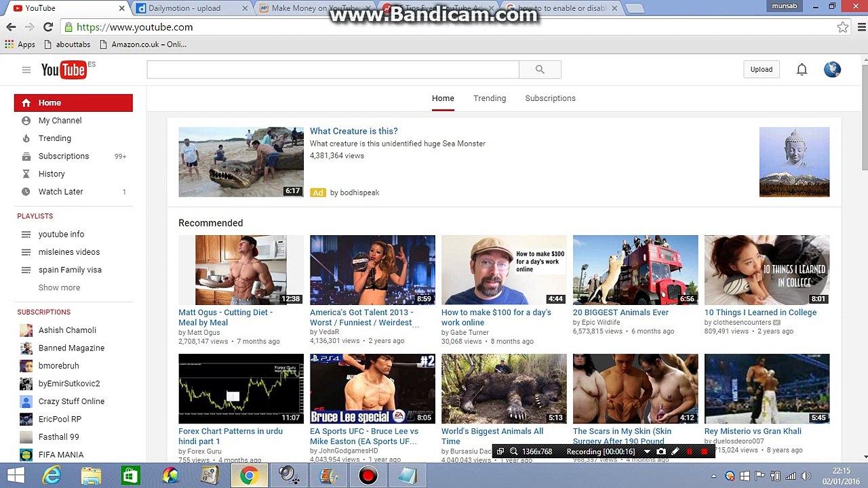Switch to the how to enable or disable tab
This screenshot has width=868, height=488.
(561, 8)
